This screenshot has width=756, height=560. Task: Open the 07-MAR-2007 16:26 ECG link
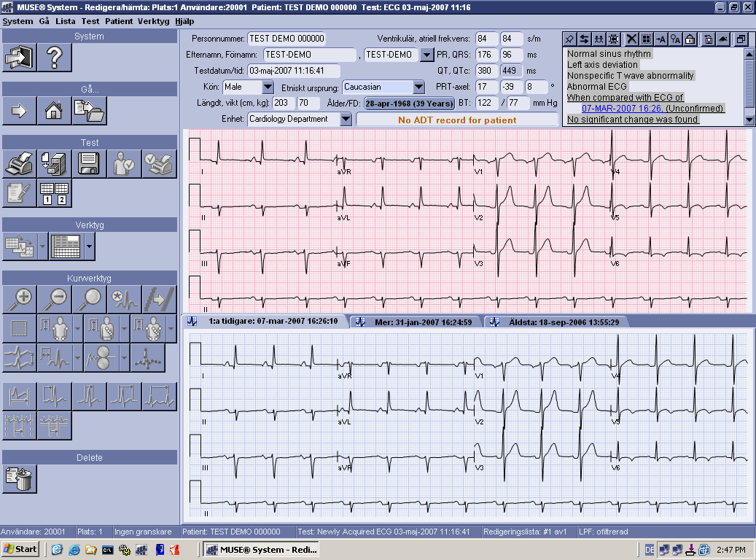coord(621,109)
